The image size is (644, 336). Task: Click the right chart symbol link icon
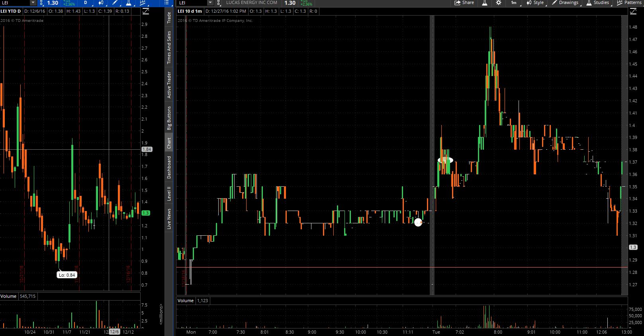tap(218, 3)
